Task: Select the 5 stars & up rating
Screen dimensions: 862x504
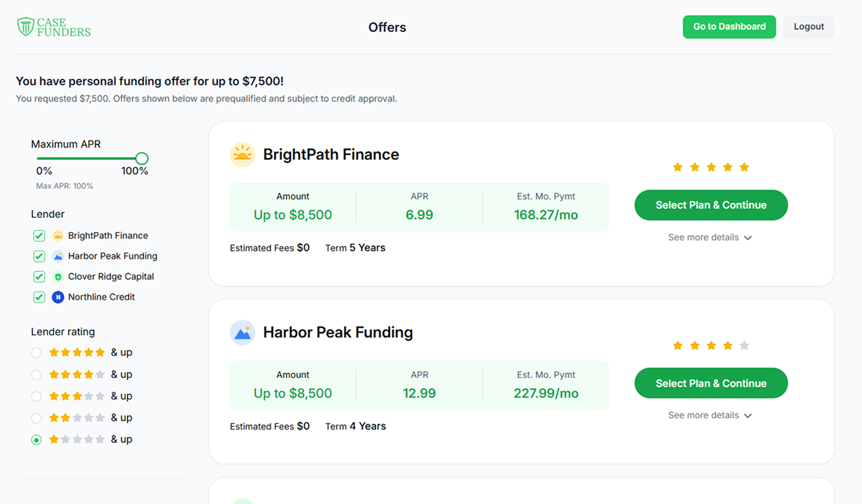Action: (x=36, y=353)
